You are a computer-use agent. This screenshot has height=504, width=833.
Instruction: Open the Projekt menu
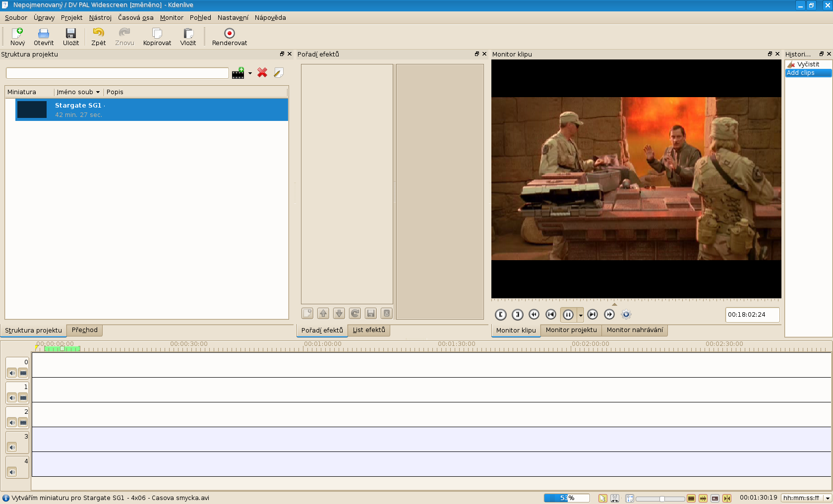tap(71, 18)
